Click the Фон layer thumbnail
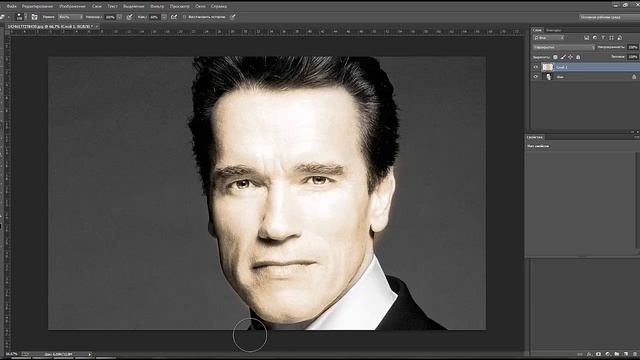This screenshot has width=640, height=360. click(548, 77)
